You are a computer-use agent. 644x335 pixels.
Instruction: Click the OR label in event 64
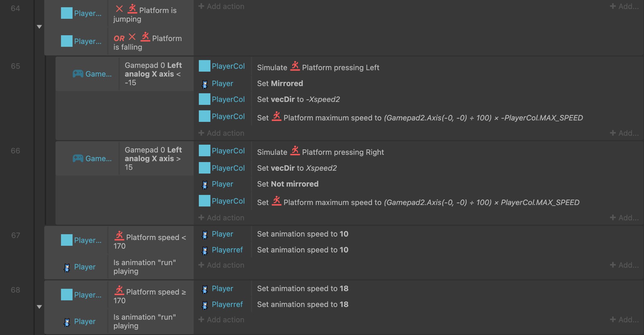119,38
